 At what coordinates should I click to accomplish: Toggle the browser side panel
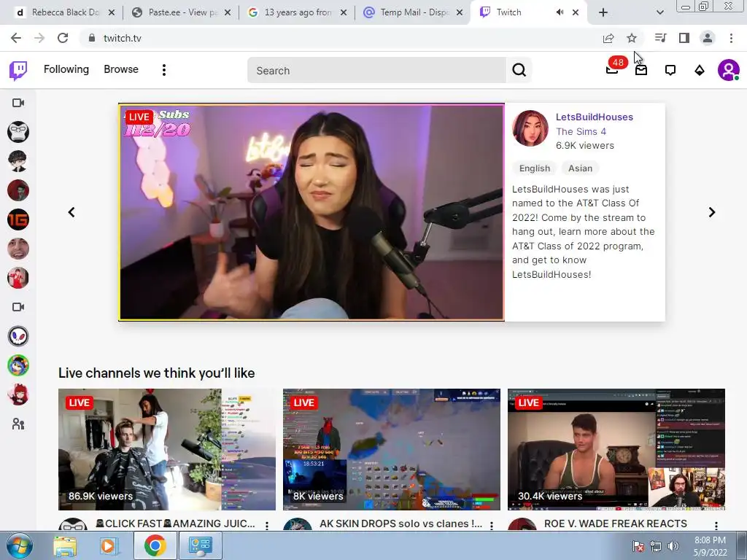coord(684,38)
